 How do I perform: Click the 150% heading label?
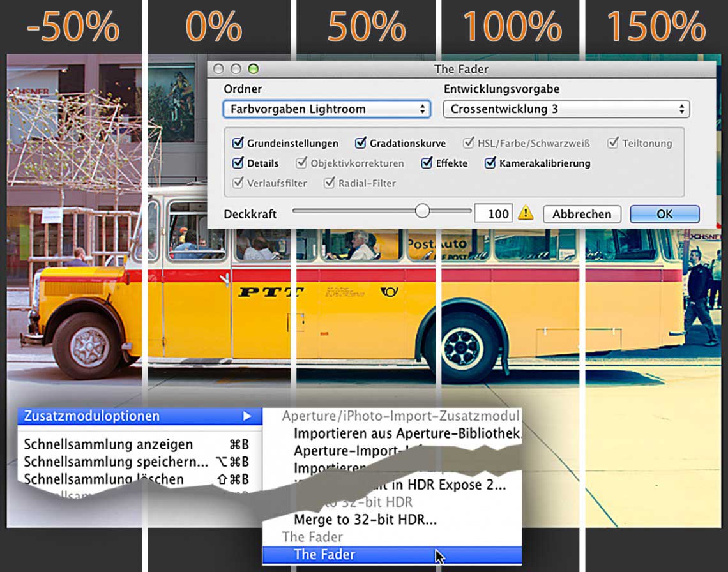pyautogui.click(x=656, y=27)
